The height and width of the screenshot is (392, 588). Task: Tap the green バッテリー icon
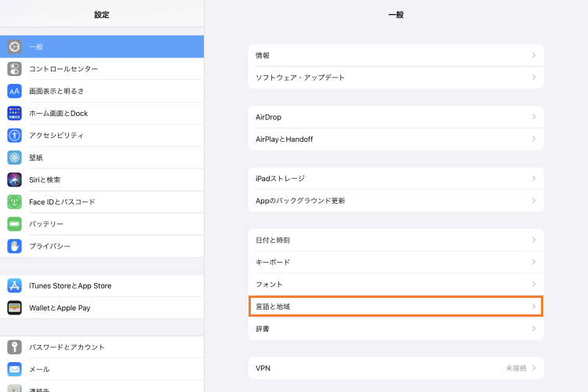pyautogui.click(x=14, y=224)
